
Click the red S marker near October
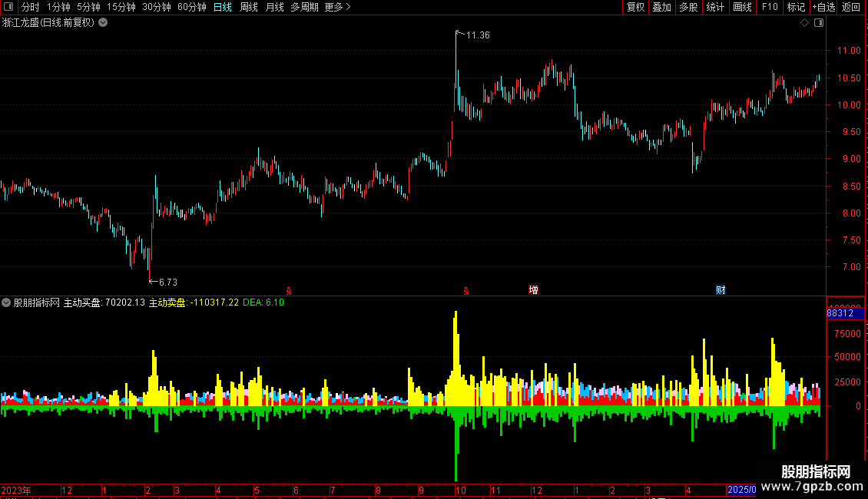pos(466,291)
